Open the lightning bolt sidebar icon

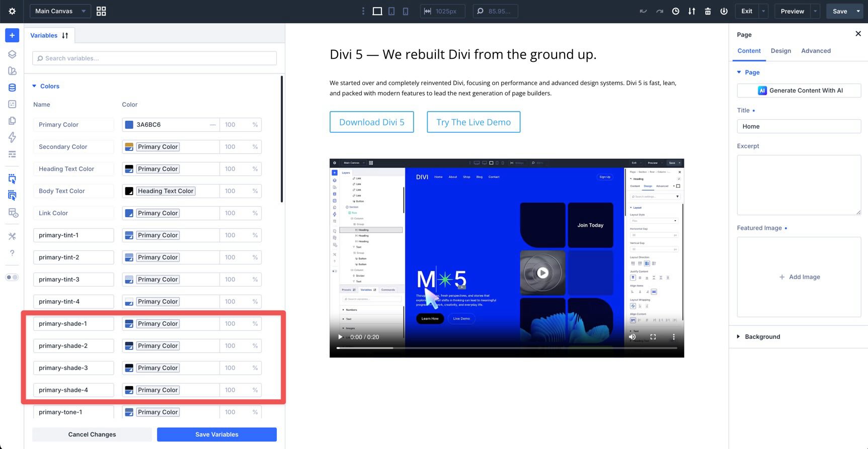[12, 137]
